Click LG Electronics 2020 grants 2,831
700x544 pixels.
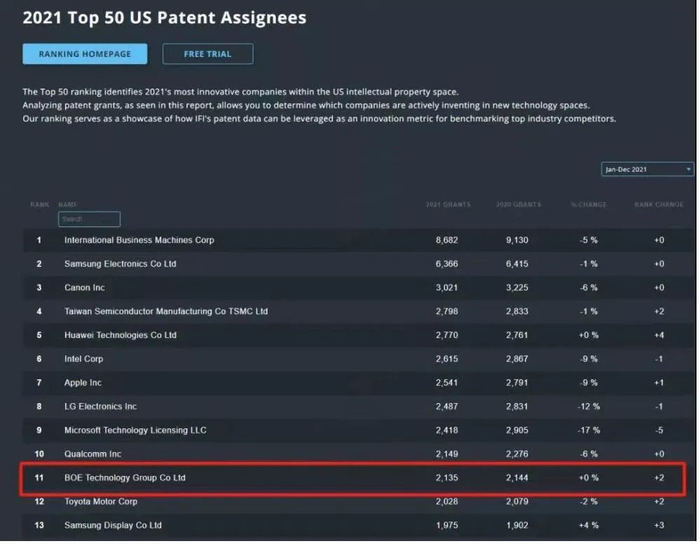517,407
